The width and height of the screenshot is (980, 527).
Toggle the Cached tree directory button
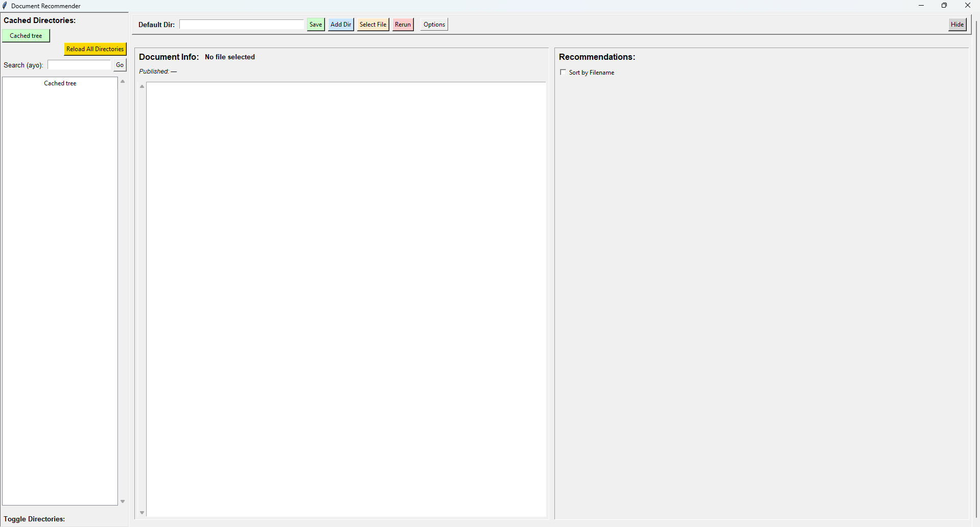click(x=26, y=35)
